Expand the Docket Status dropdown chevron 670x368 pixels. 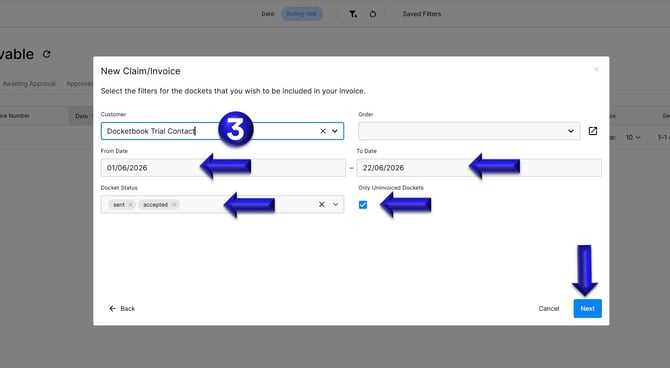[x=335, y=205]
